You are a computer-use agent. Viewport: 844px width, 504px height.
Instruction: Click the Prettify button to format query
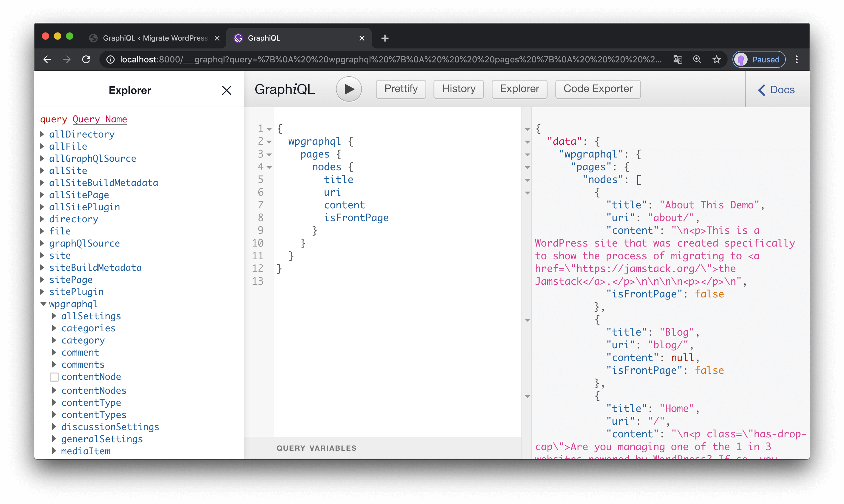400,89
